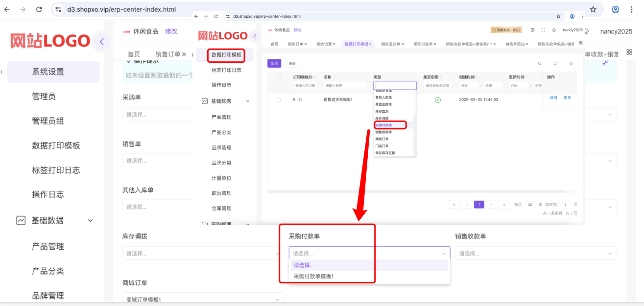Image resolution: width=644 pixels, height=306 pixels.
Task: Refresh the inset table with the refresh icon
Action: pos(555,63)
